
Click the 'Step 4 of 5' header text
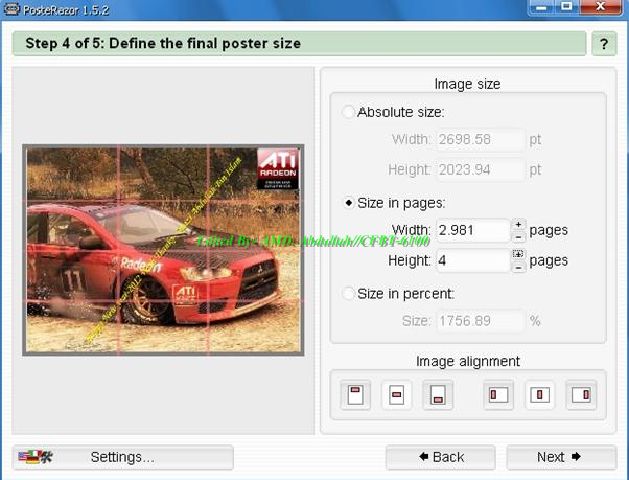(x=163, y=43)
